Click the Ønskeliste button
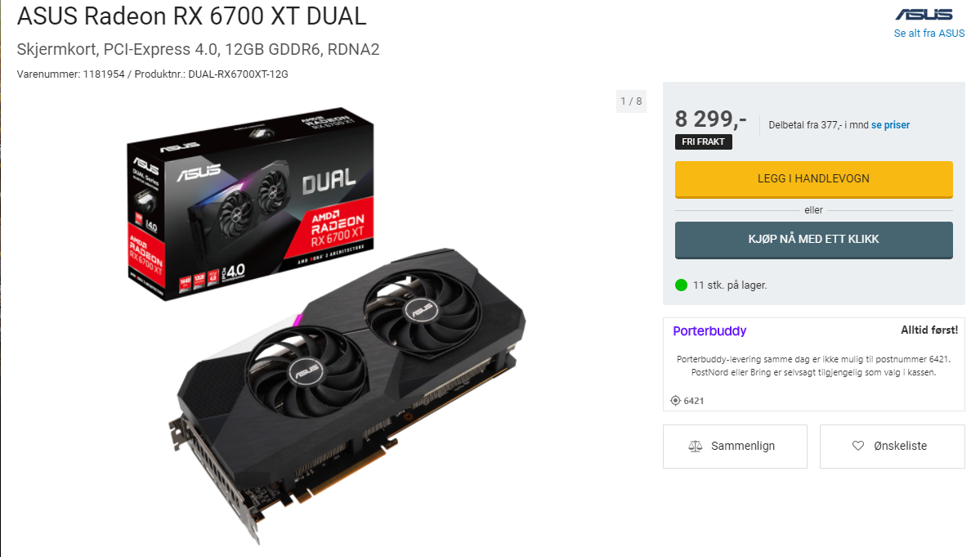The image size is (980, 557). (892, 447)
